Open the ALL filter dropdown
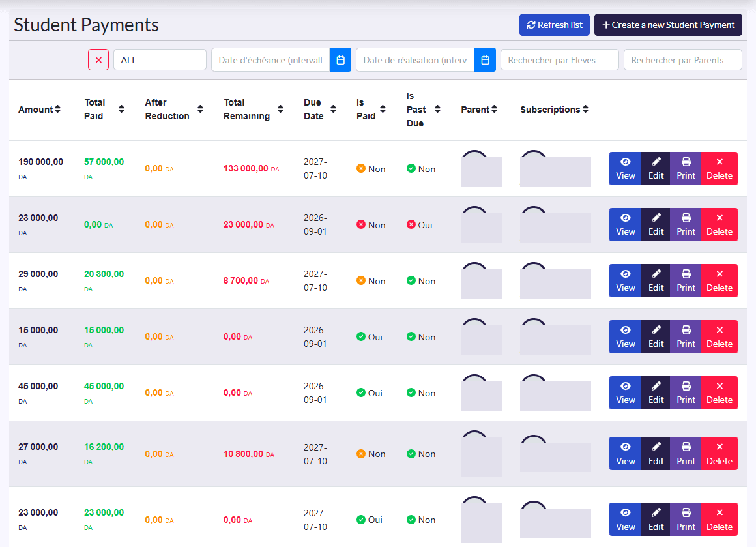Viewport: 756px width, 547px height. 160,60
